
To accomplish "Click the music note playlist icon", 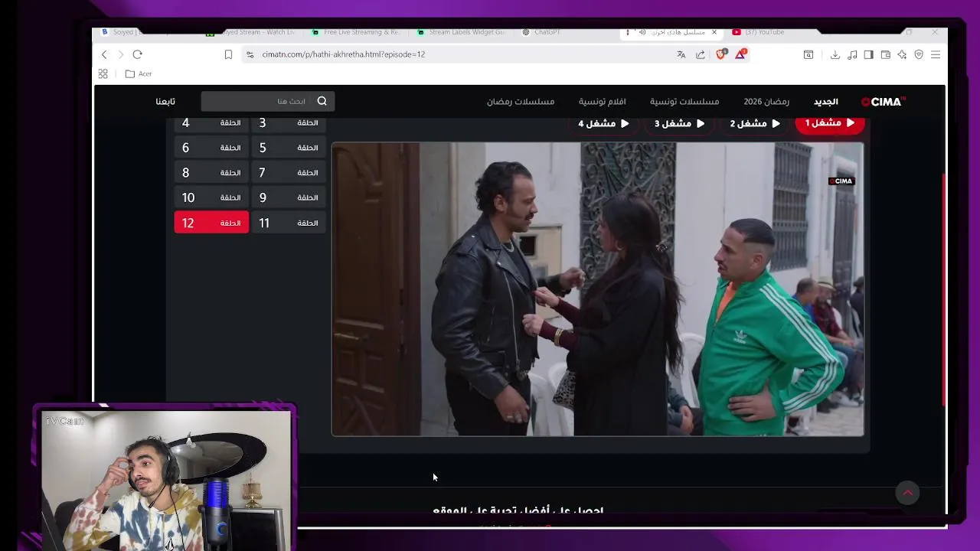I will point(852,54).
